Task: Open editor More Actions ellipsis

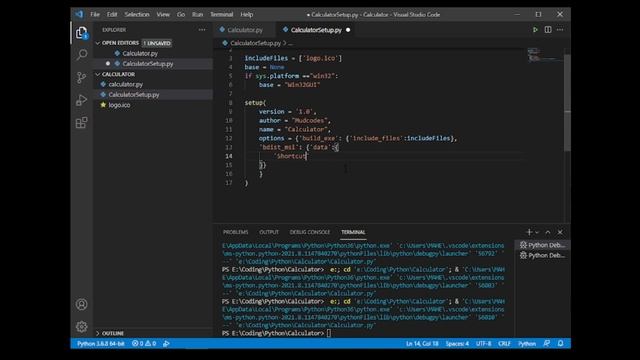Action: coord(560,30)
